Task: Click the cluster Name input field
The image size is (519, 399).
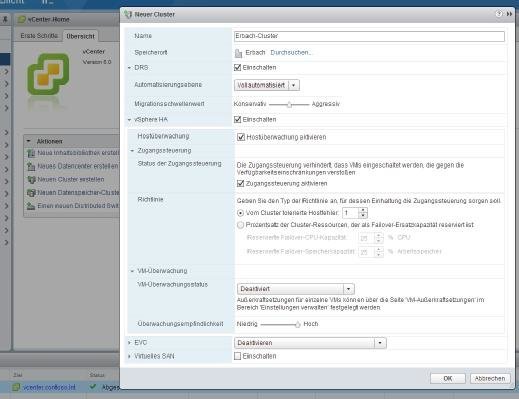Action: pyautogui.click(x=369, y=36)
